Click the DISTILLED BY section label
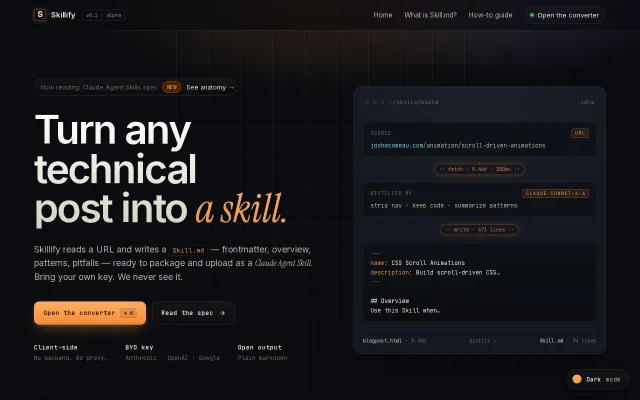Image resolution: width=640 pixels, height=400 pixels. (391, 193)
